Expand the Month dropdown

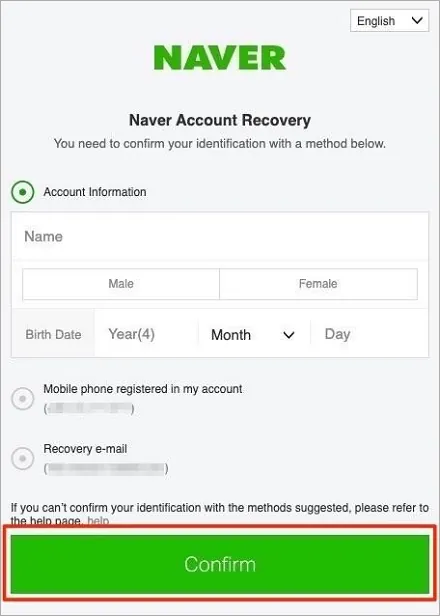254,335
